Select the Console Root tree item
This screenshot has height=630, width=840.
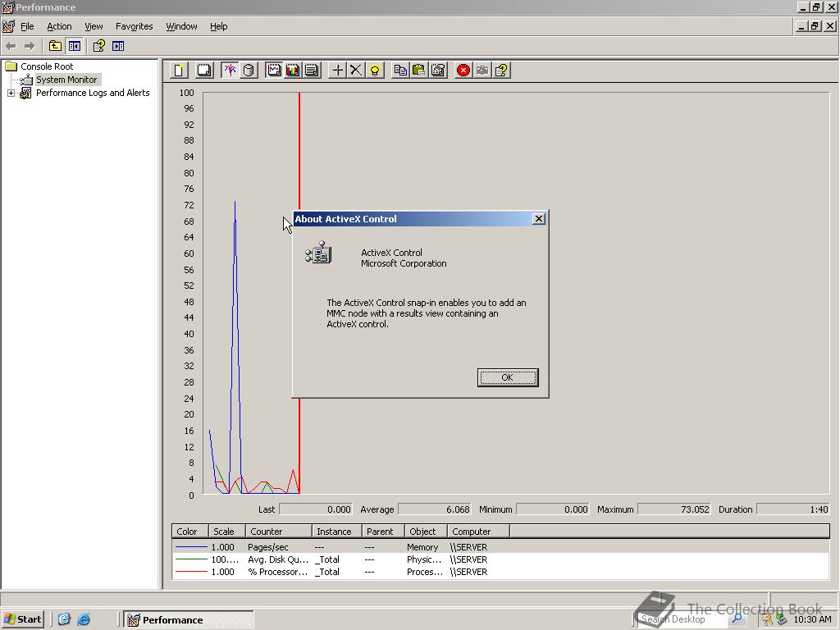click(47, 66)
